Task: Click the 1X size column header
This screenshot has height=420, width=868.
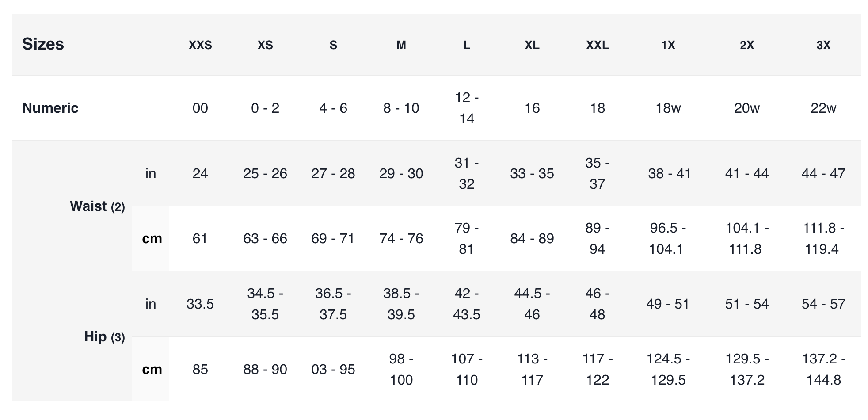Action: coord(668,45)
